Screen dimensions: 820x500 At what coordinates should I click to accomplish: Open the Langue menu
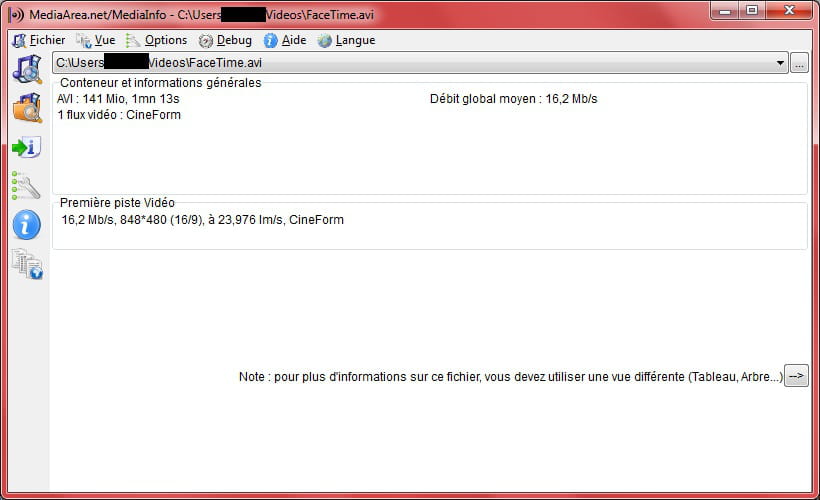click(x=346, y=40)
